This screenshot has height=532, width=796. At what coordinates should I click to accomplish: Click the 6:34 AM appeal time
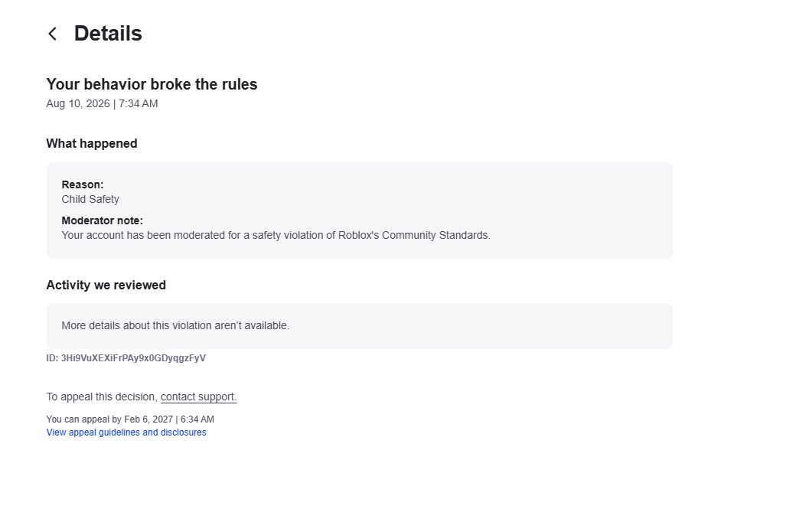pyautogui.click(x=197, y=419)
